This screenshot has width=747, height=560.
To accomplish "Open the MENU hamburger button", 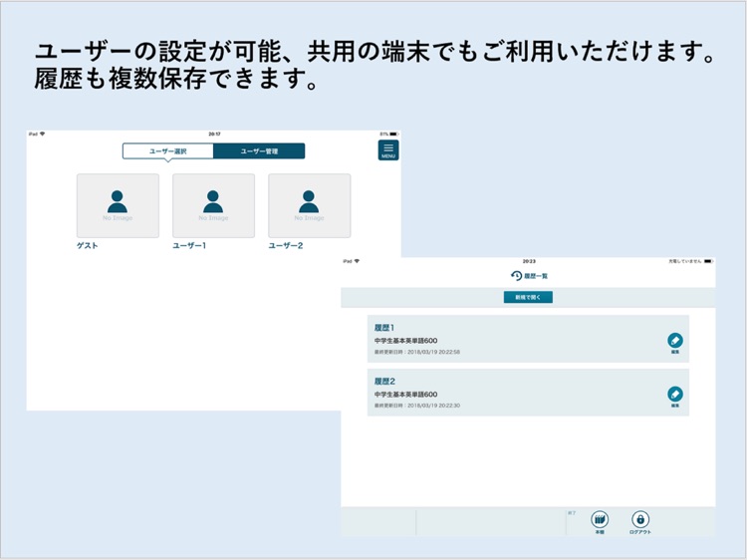I will pyautogui.click(x=388, y=150).
